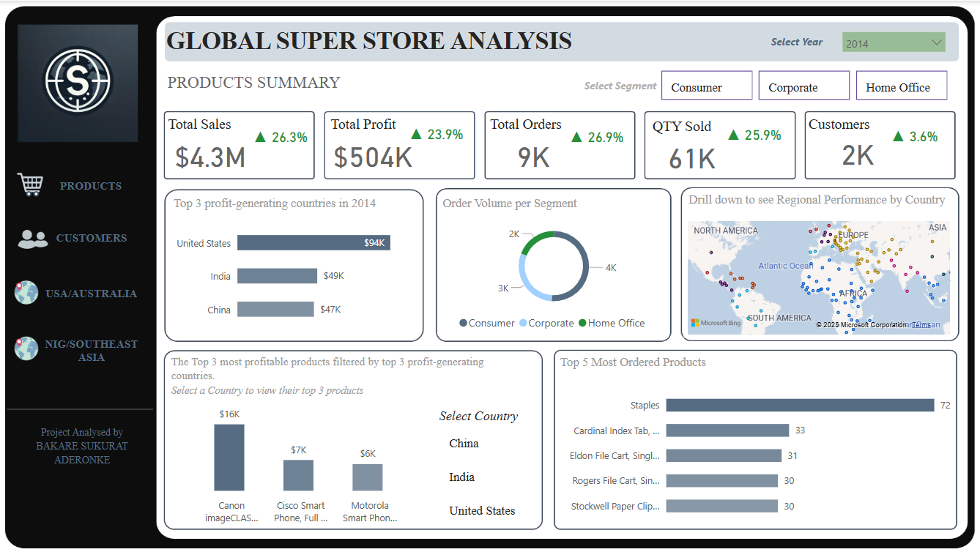Expand year list with the chevron arrow
This screenshot has width=980, height=552.
point(936,42)
